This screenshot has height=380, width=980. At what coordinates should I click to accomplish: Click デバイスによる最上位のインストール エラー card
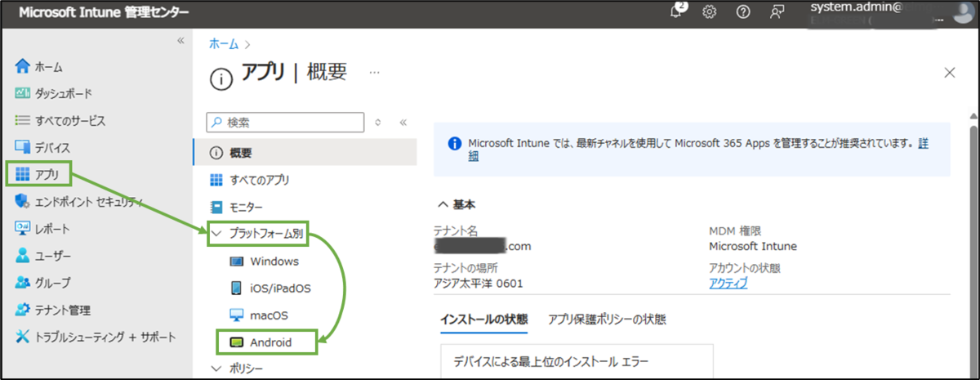tap(577, 361)
